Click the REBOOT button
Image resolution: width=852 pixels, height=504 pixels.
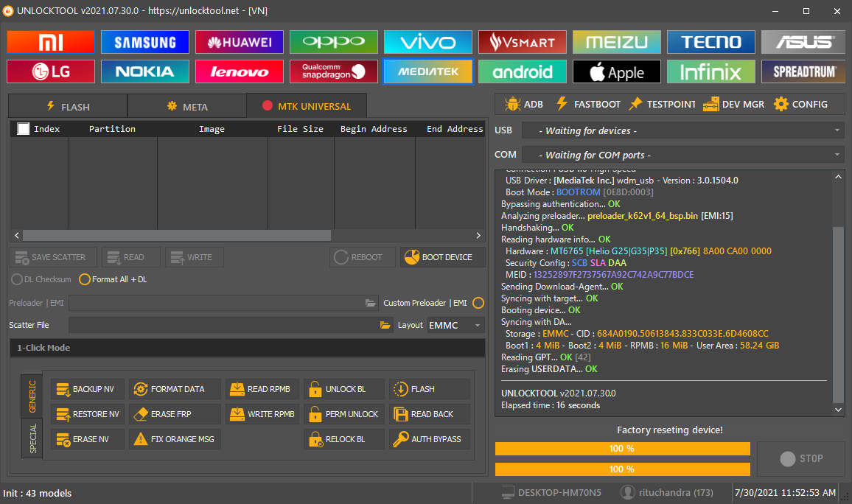pos(362,257)
